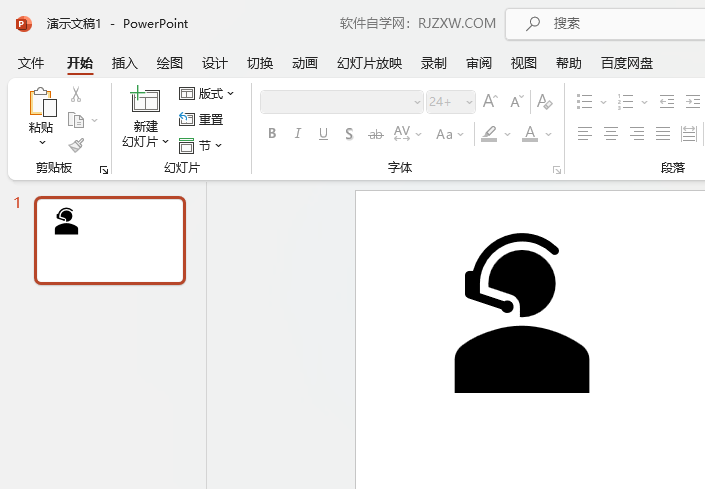The image size is (705, 489).
Task: Toggle underline formatting
Action: [x=323, y=134]
